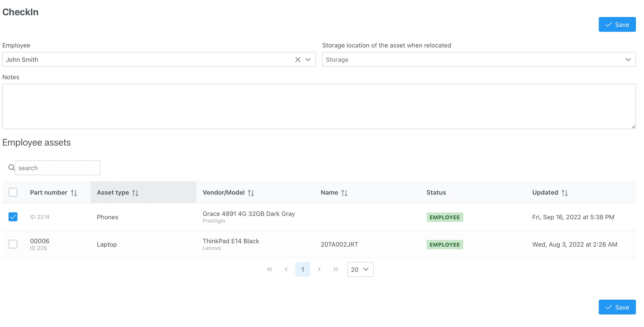
Task: Sort by Name column
Action: [x=344, y=193]
